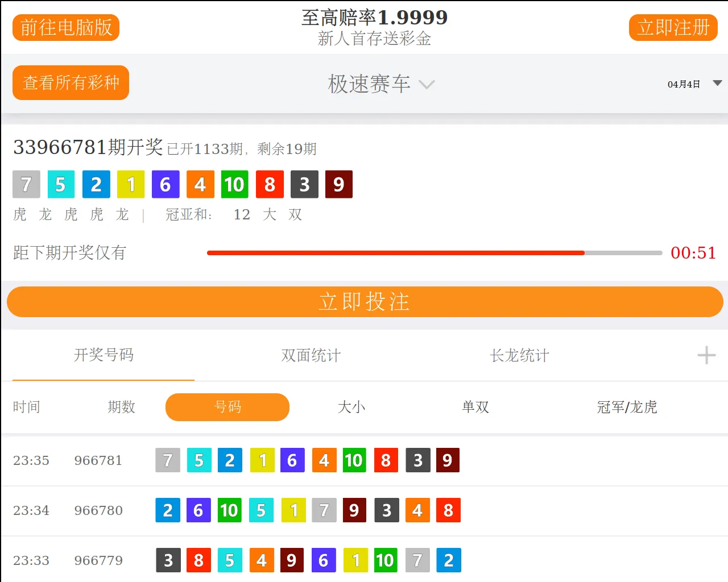The height and width of the screenshot is (582, 728).
Task: Click the 冠亚和 sum value 12
Action: click(242, 214)
